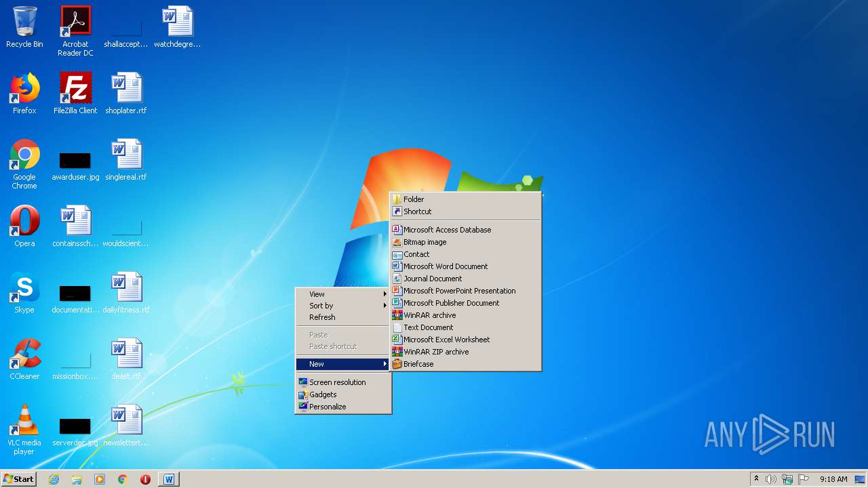Open the network tray icon

tap(787, 479)
